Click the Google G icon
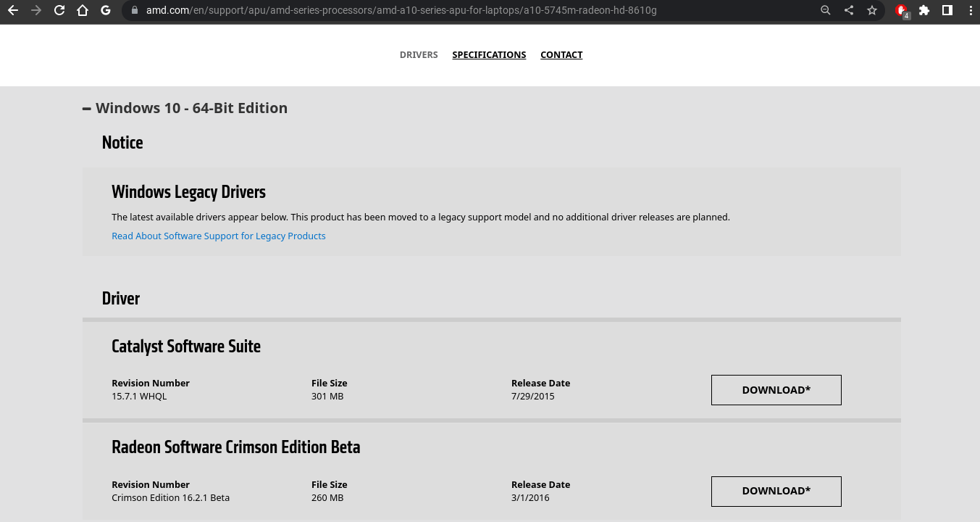This screenshot has height=522, width=980. click(x=106, y=10)
